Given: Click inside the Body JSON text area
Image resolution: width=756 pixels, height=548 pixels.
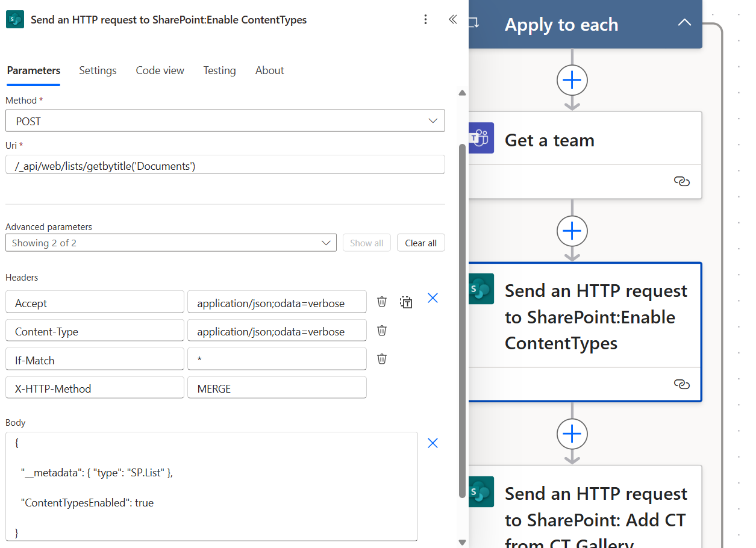Looking at the screenshot, I should pyautogui.click(x=211, y=487).
